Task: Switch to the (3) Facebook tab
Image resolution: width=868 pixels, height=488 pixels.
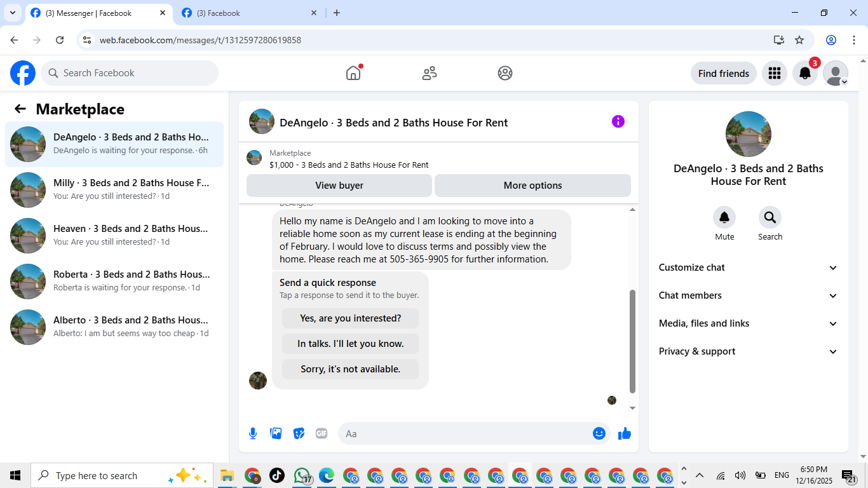Action: pos(249,13)
